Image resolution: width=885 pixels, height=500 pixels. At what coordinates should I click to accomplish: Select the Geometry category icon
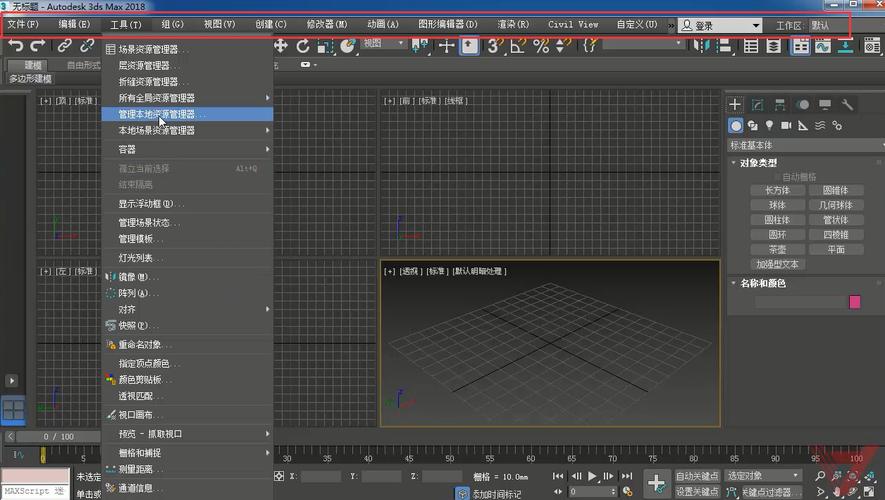pyautogui.click(x=735, y=125)
